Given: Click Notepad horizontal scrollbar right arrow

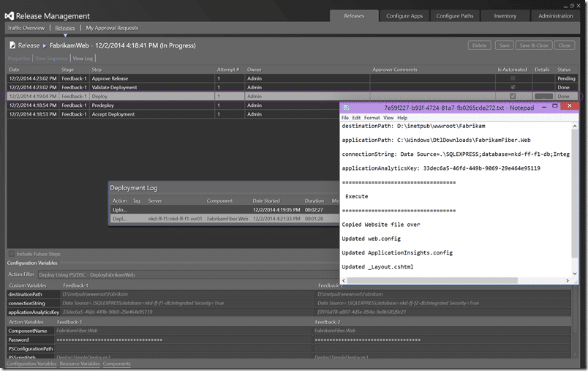Looking at the screenshot, I should 568,280.
